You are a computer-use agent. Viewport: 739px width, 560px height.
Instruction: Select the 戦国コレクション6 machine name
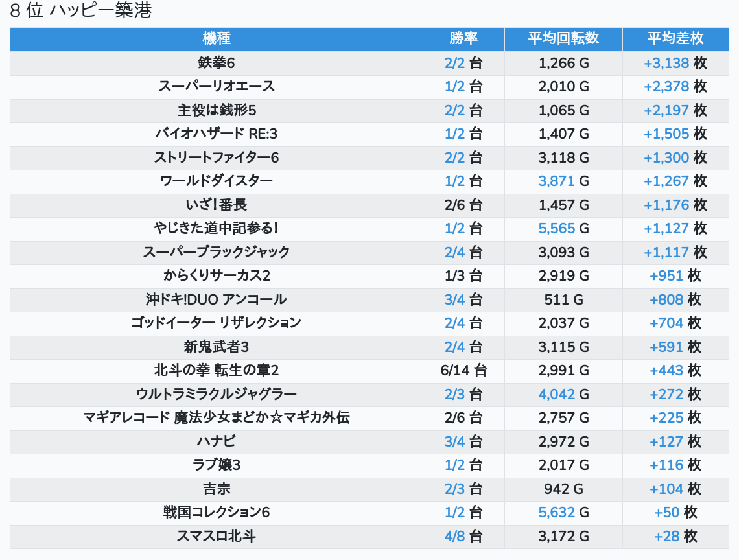(217, 513)
